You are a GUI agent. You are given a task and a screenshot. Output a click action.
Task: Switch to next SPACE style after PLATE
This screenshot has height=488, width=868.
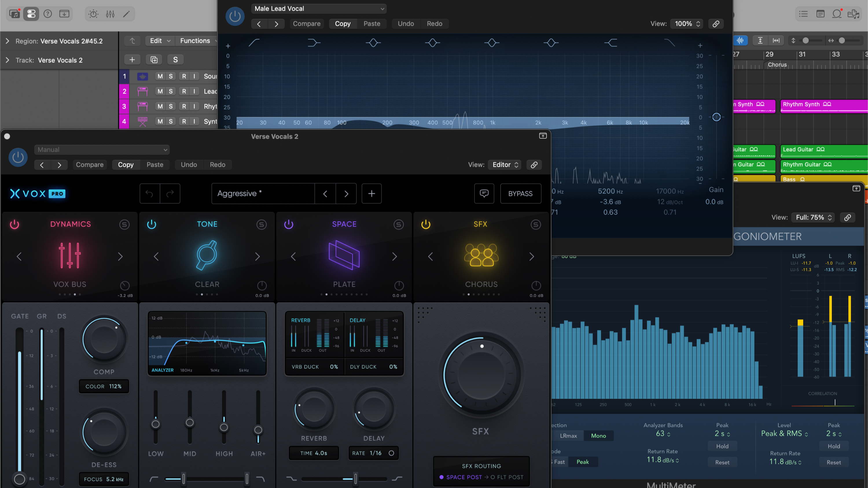[395, 257]
